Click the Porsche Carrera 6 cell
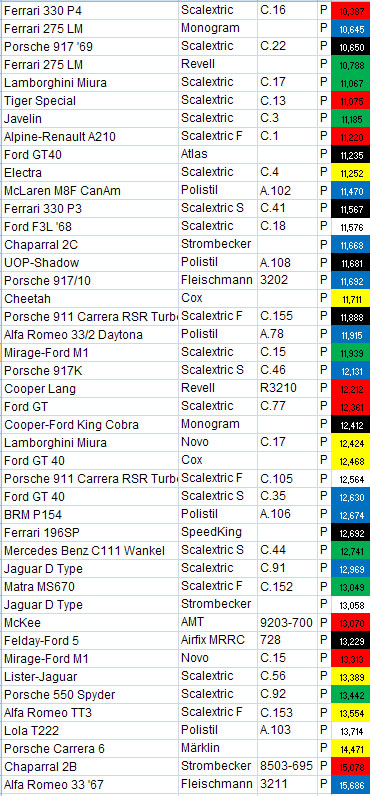370x796 pixels. tap(90, 749)
